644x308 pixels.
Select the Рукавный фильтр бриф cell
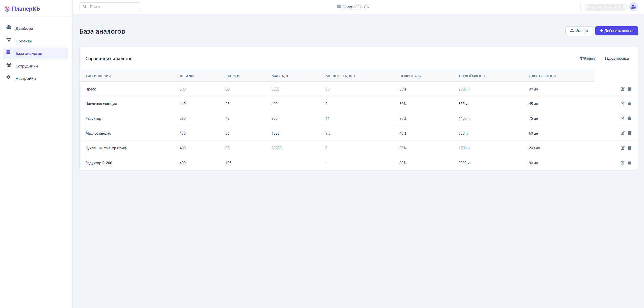point(106,148)
